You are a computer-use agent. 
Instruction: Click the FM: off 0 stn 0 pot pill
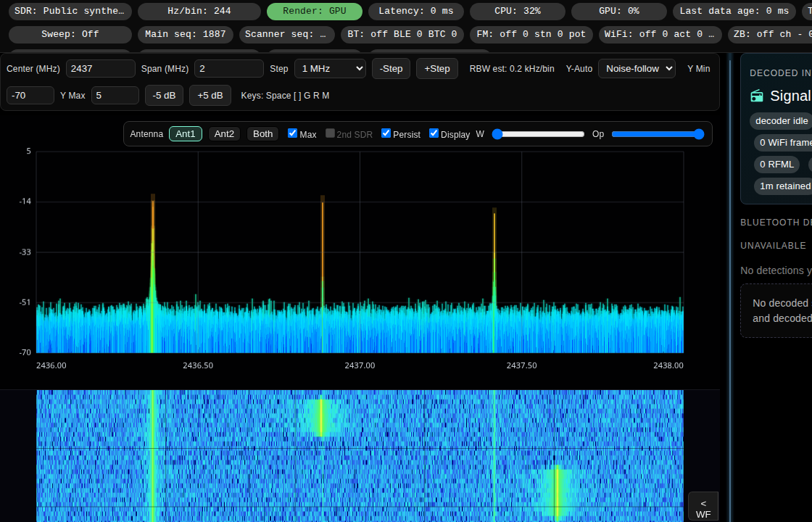(x=531, y=34)
